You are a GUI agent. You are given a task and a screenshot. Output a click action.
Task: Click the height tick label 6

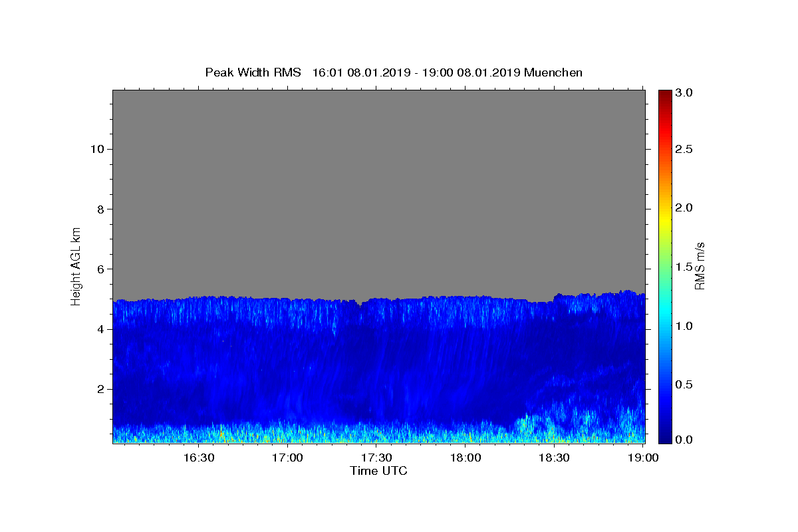99,269
